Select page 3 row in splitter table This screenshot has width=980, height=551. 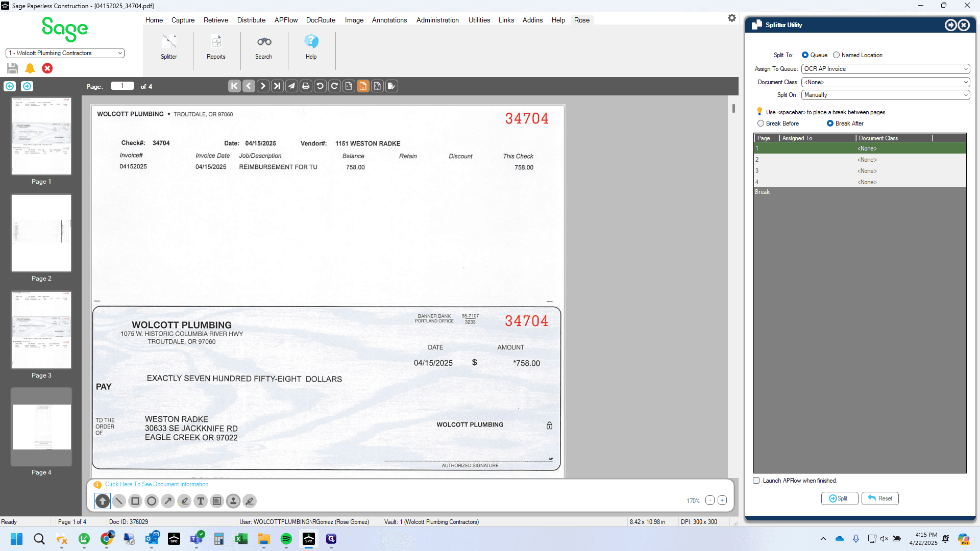point(860,171)
